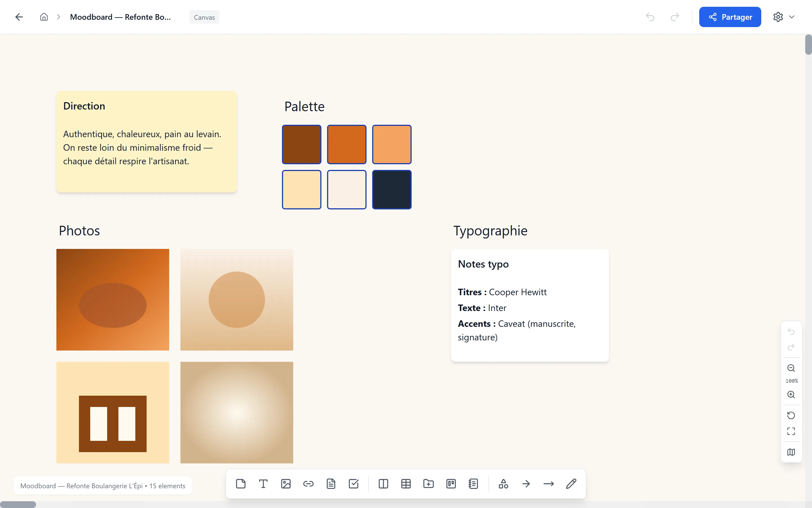Click the Palette heading
Image resolution: width=812 pixels, height=508 pixels.
point(304,106)
